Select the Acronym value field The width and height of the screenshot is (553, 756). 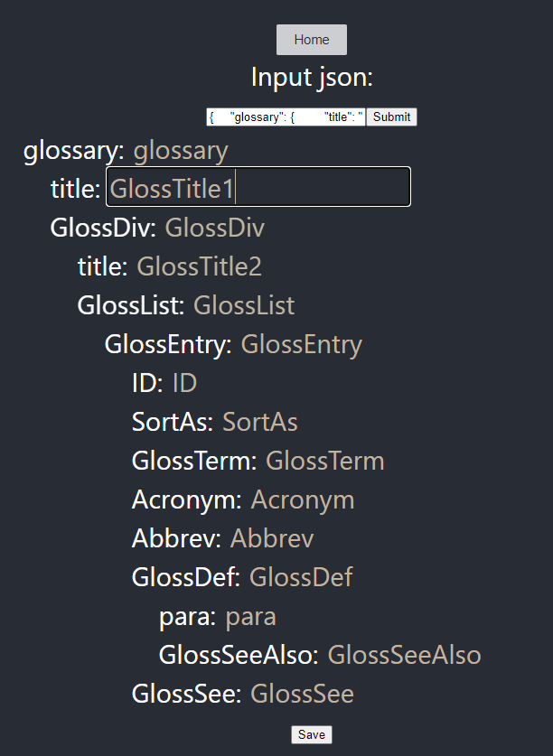pos(303,499)
